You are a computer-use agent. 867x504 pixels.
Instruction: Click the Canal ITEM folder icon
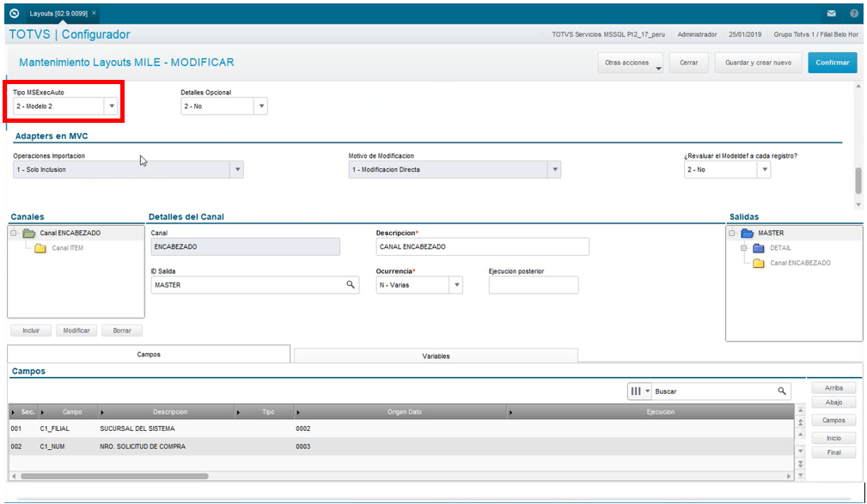click(40, 248)
